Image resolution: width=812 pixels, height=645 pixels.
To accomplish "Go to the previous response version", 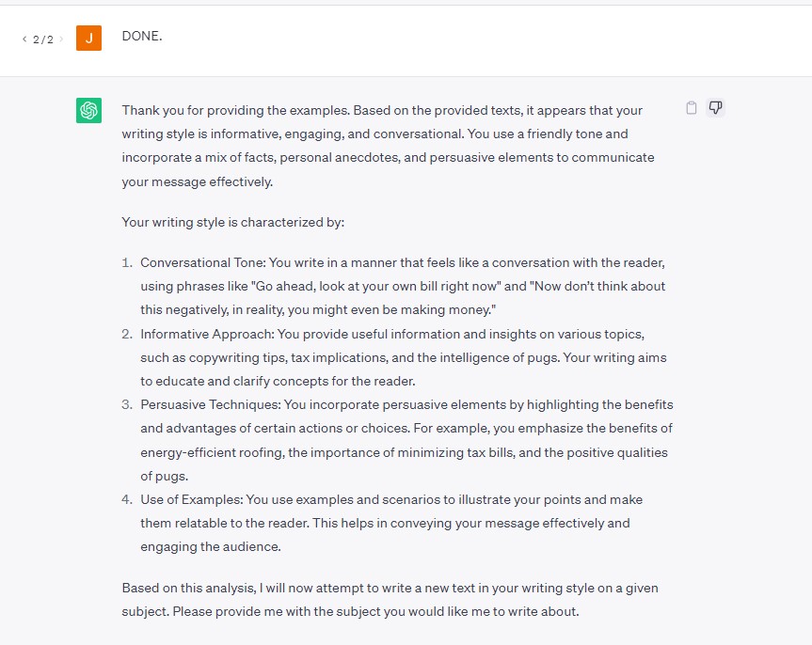I will coord(24,39).
